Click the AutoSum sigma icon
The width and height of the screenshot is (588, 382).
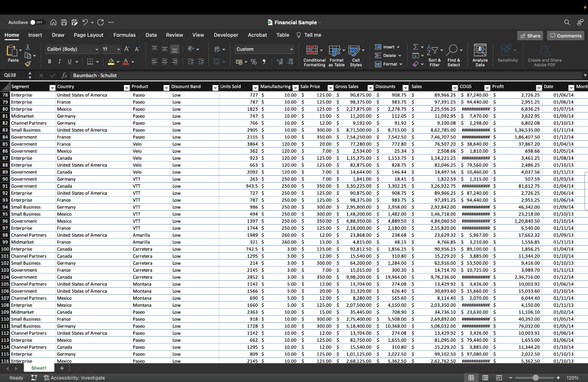pos(416,47)
